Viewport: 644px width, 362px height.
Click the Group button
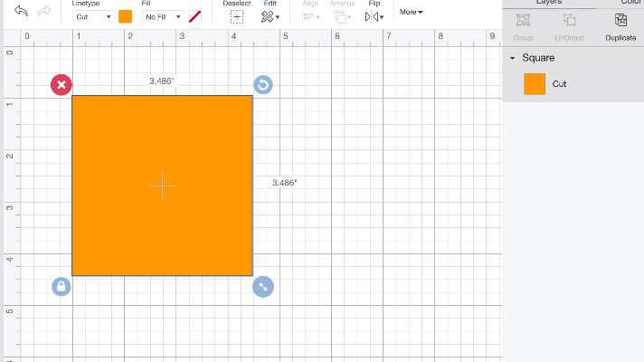[523, 26]
